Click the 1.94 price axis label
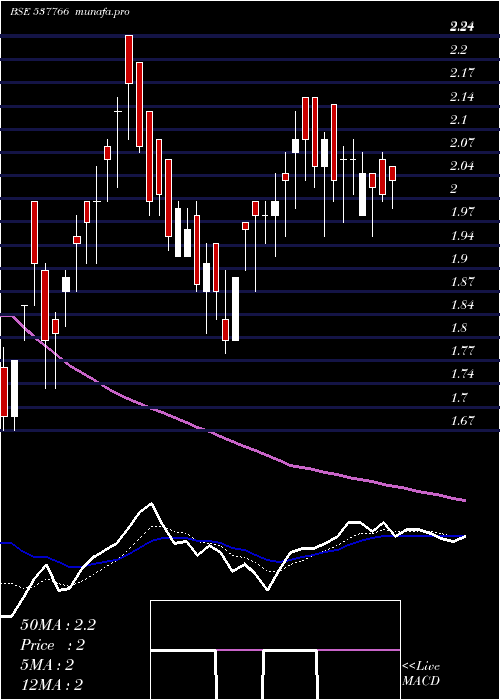This screenshot has height=700, width=500. (x=462, y=235)
